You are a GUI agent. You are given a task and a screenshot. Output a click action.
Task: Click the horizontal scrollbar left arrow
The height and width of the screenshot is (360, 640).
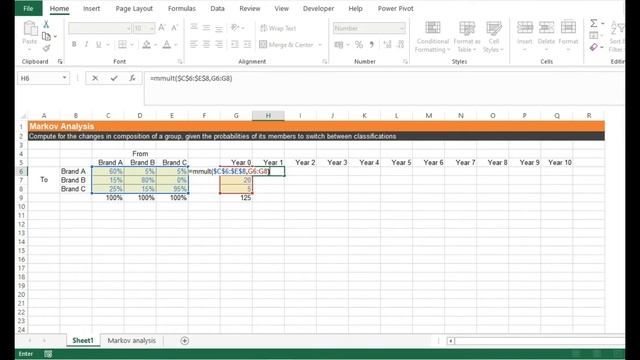tap(451, 340)
